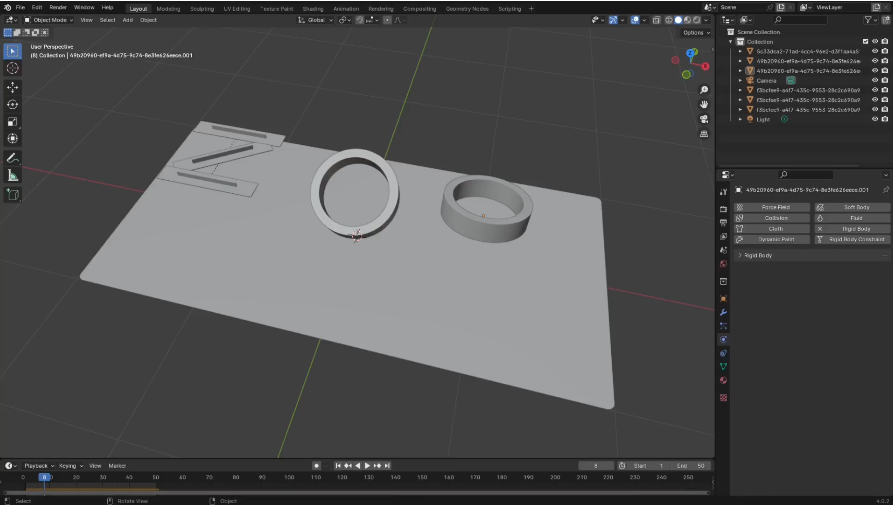Open the Tool properties tab

click(723, 192)
